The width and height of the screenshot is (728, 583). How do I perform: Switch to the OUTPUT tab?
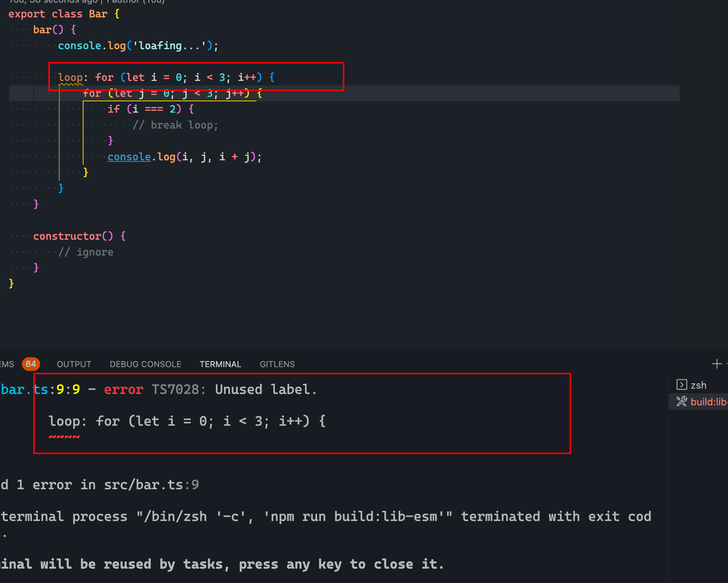74,364
